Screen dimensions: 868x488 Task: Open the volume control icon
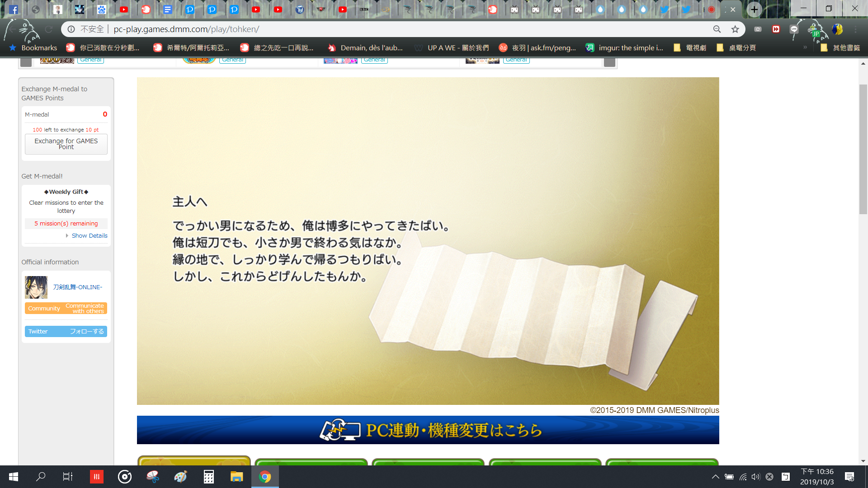[x=756, y=477]
